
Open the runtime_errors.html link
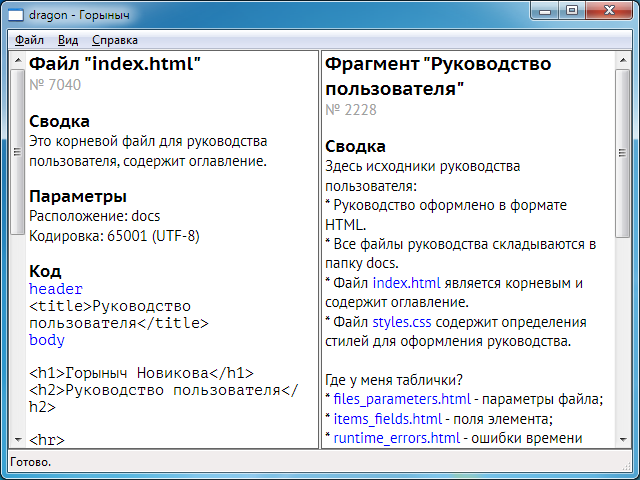click(x=397, y=438)
